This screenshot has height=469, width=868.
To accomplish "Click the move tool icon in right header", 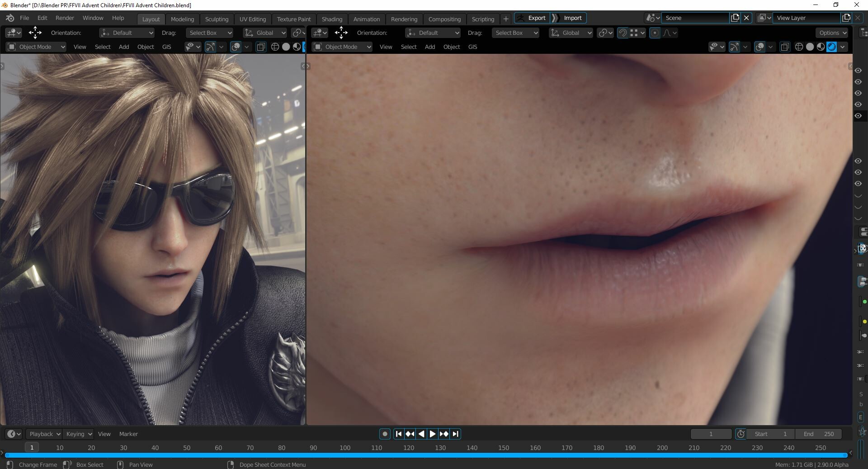I will [341, 33].
